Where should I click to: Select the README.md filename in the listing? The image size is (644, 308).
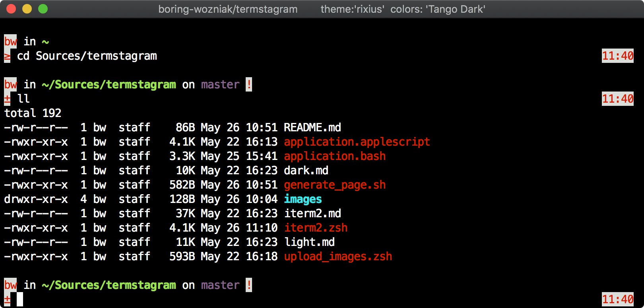[312, 127]
